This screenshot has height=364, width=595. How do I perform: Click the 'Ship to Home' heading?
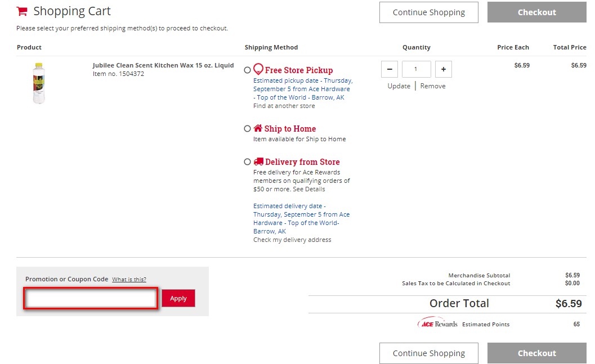point(290,129)
